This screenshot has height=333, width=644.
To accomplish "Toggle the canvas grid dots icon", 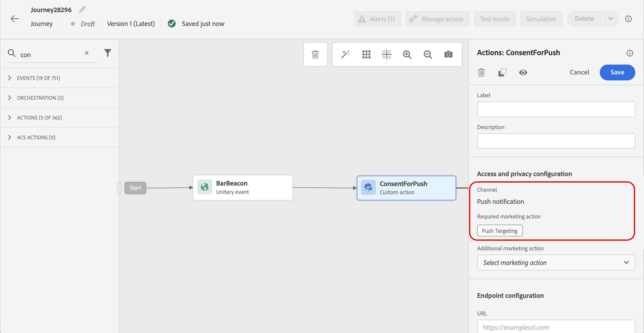I will (366, 54).
